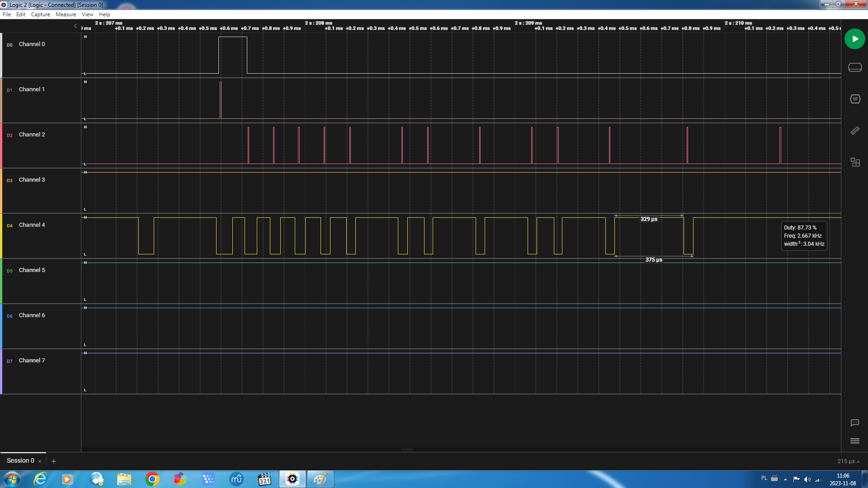Open the hamburger main menu icon

(854, 441)
